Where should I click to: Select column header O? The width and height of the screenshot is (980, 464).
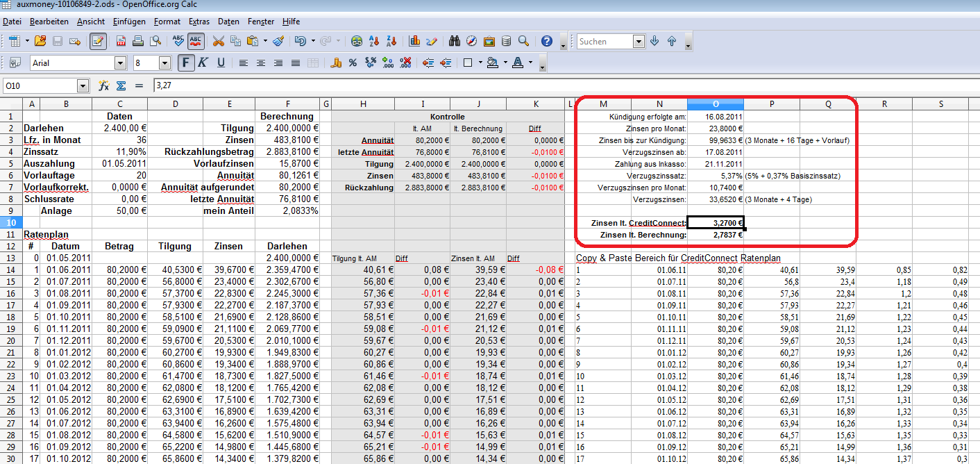tap(716, 104)
